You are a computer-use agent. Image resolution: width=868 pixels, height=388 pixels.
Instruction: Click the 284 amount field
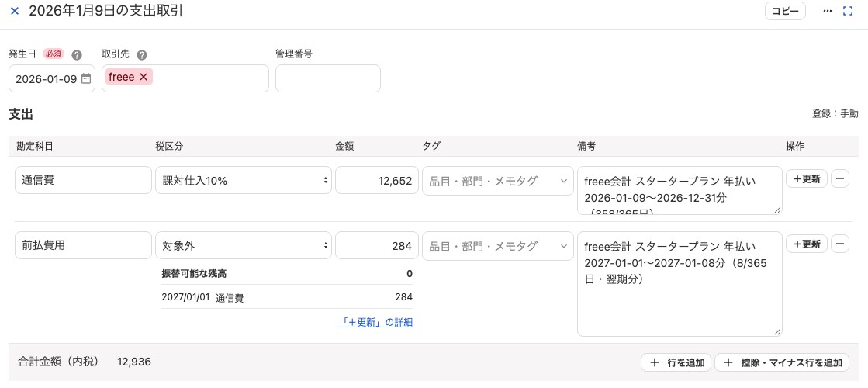click(x=377, y=245)
